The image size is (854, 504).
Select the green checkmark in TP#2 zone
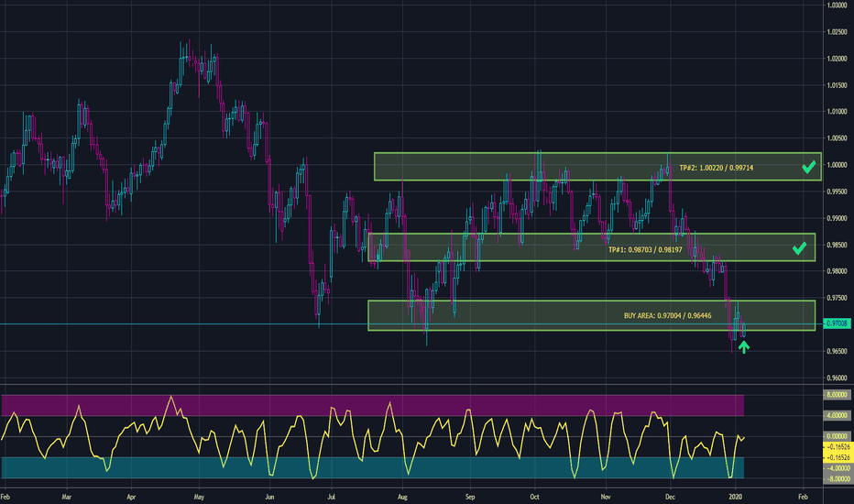(809, 167)
